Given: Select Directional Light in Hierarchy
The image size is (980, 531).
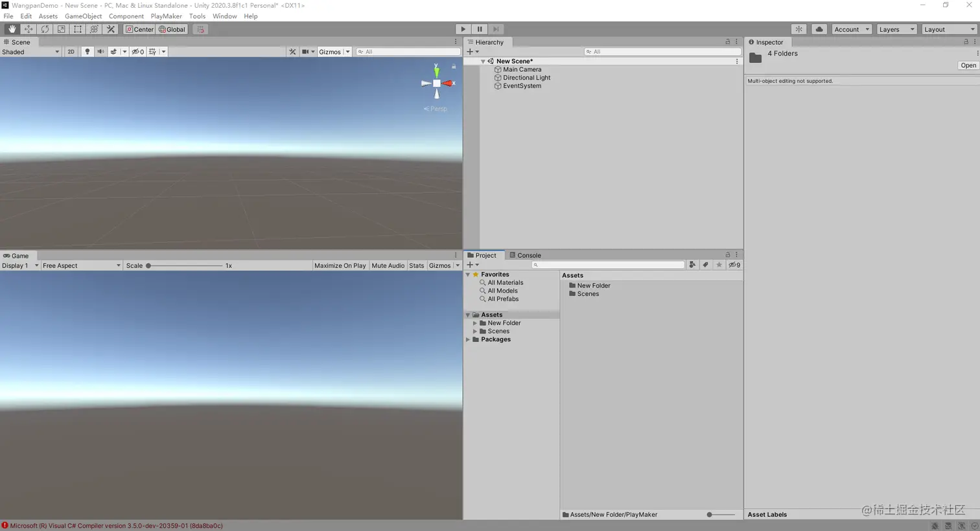Looking at the screenshot, I should (x=526, y=78).
